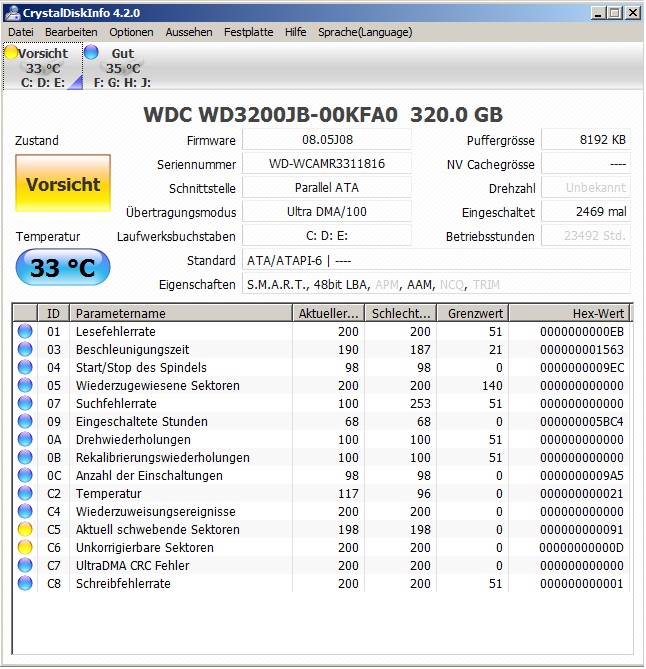Viewport: 646px width, 669px height.
Task: Click the Eigenschaften field with S.M.A.R.T.
Action: pyautogui.click(x=436, y=284)
